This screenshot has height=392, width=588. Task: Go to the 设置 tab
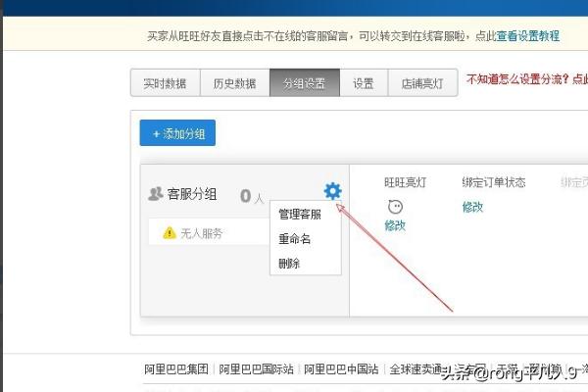pyautogui.click(x=364, y=83)
